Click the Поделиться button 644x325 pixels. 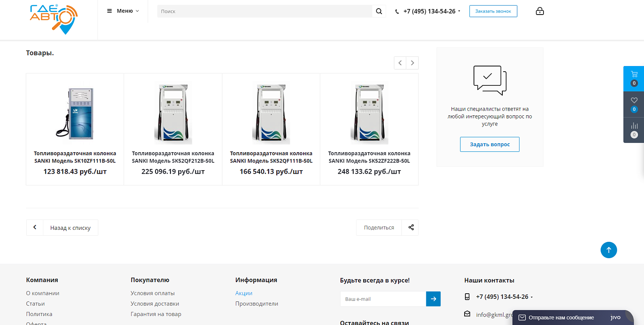pyautogui.click(x=379, y=228)
